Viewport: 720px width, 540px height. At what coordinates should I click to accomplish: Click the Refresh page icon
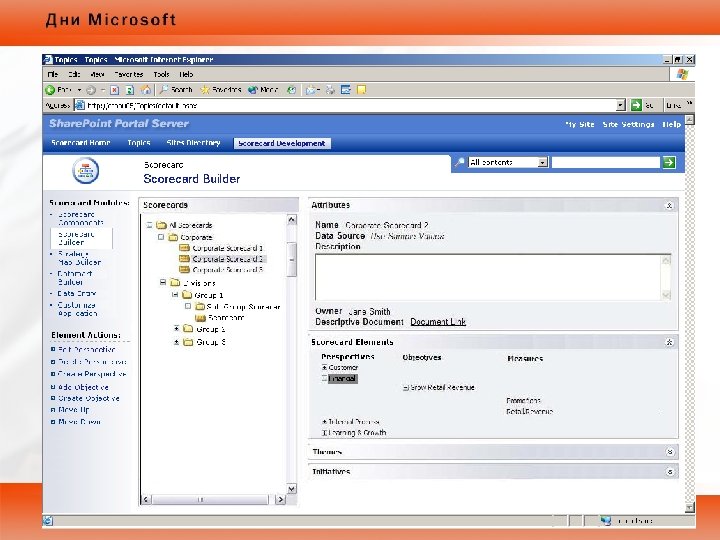[x=130, y=90]
